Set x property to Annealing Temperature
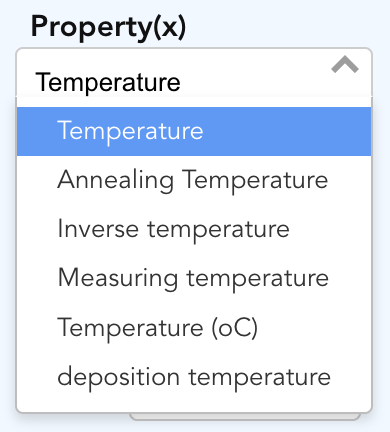This screenshot has height=432, width=390. tap(194, 180)
